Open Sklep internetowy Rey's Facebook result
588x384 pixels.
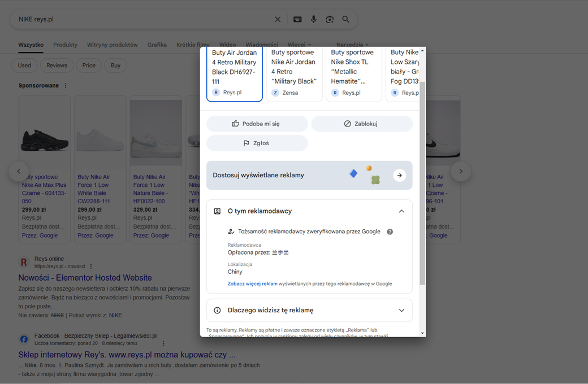point(127,355)
